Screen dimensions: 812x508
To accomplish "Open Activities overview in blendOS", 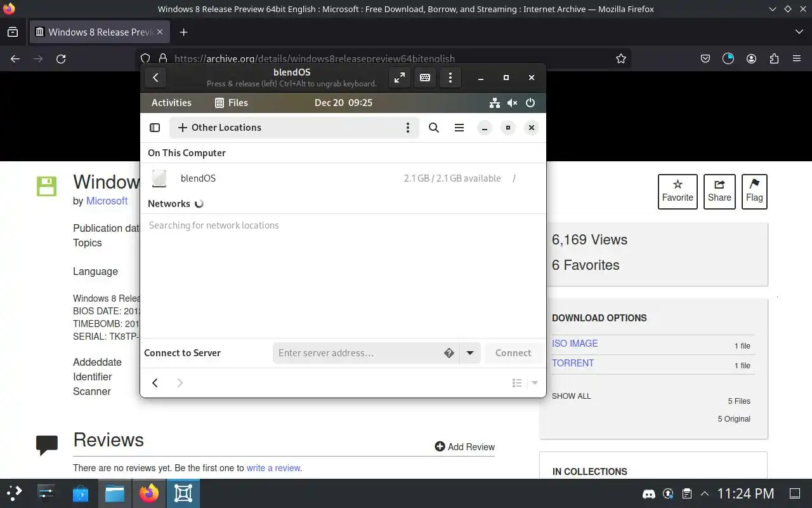I will (171, 103).
